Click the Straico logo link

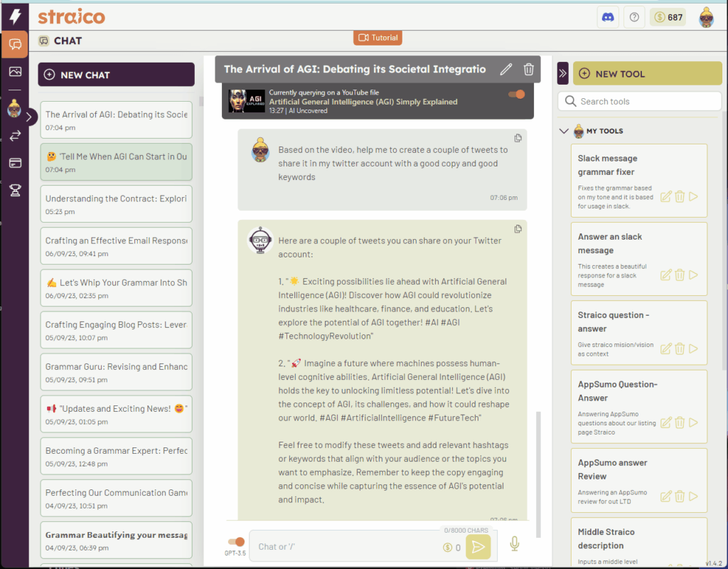tap(72, 16)
